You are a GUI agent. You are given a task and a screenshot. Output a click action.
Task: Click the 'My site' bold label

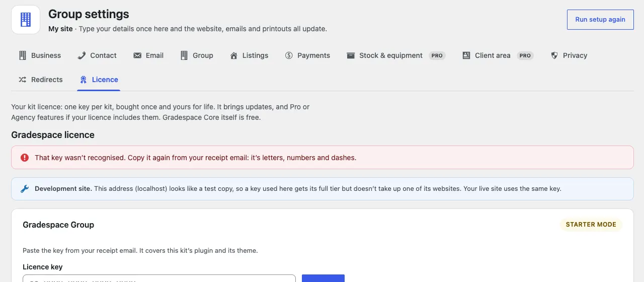(60, 29)
